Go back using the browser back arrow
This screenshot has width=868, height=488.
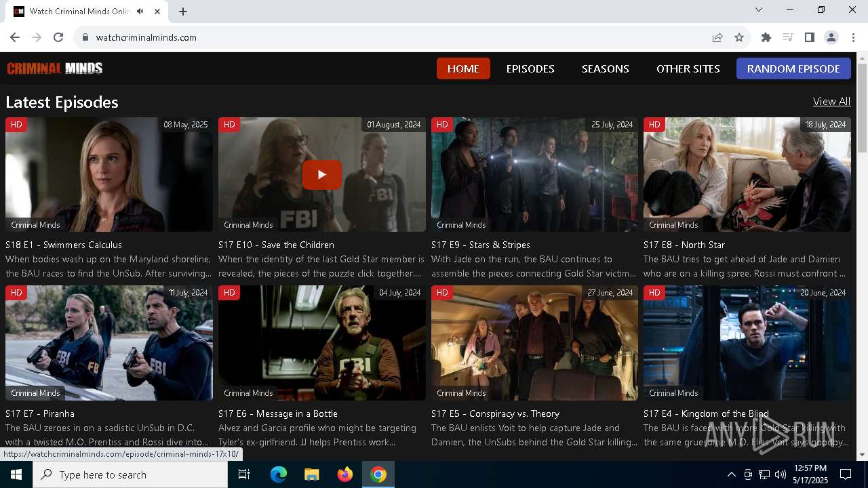15,37
